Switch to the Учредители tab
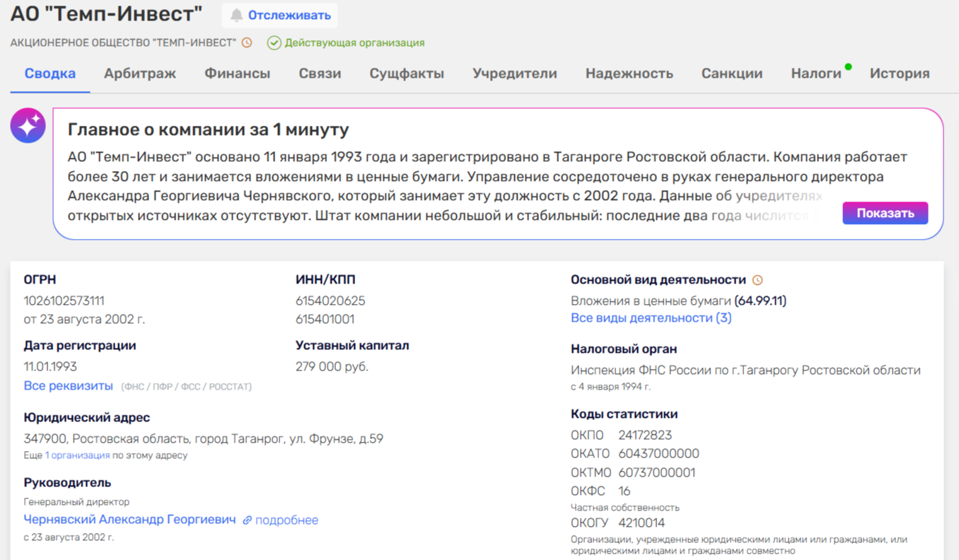The image size is (959, 560). click(x=515, y=74)
